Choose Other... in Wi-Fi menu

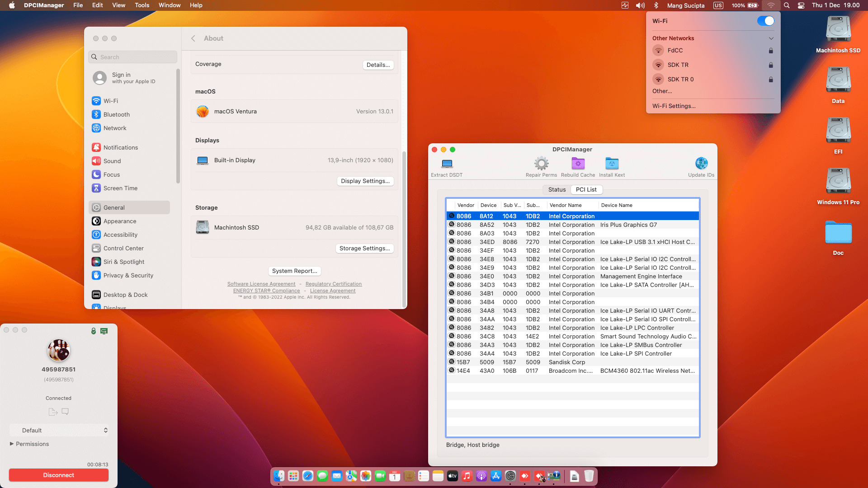click(662, 91)
